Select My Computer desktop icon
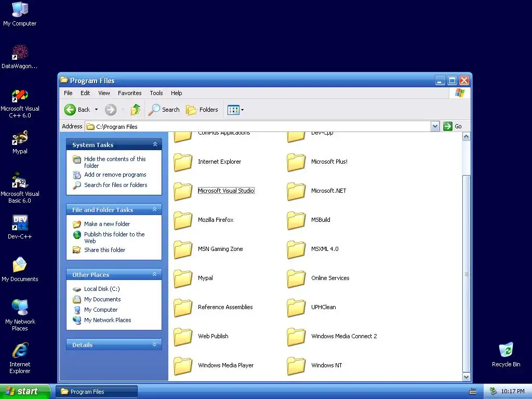 pos(20,9)
